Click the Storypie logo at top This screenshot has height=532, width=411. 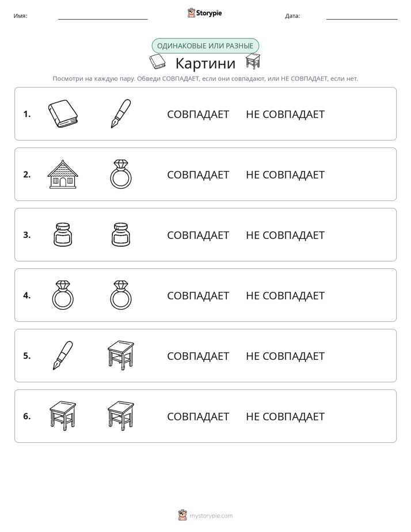205,13
